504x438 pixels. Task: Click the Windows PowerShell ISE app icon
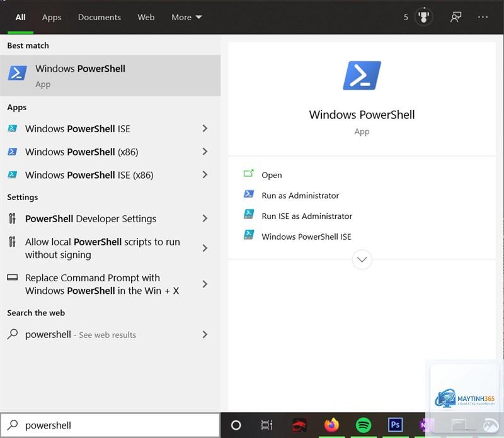click(x=12, y=129)
